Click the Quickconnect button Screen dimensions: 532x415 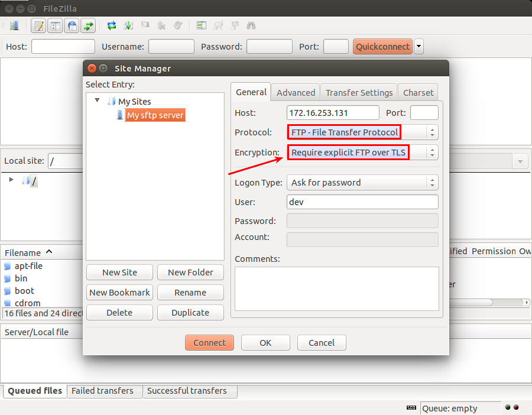tap(382, 47)
